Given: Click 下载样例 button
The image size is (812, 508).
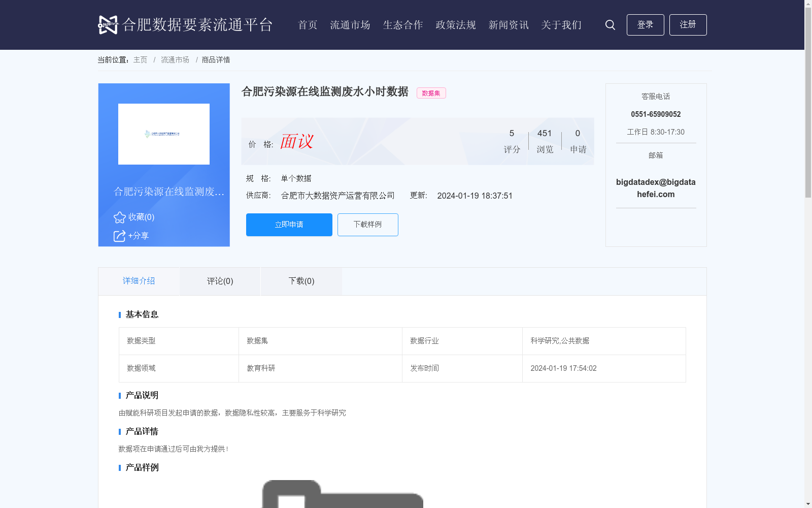Looking at the screenshot, I should click(x=368, y=225).
